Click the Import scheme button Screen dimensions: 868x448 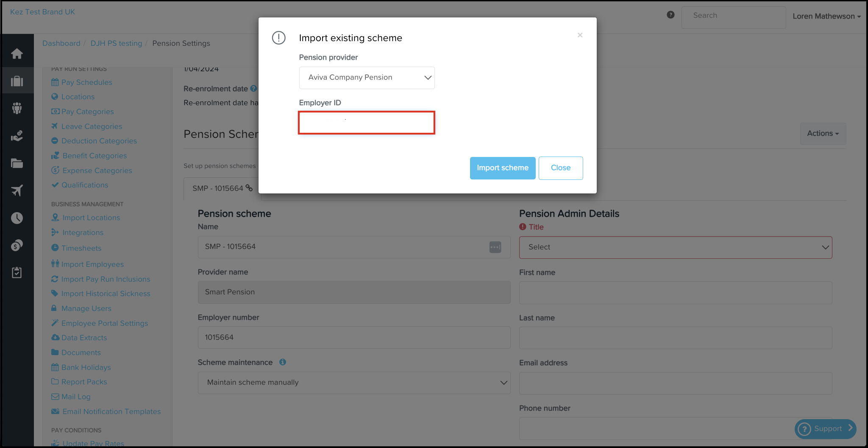[502, 168]
